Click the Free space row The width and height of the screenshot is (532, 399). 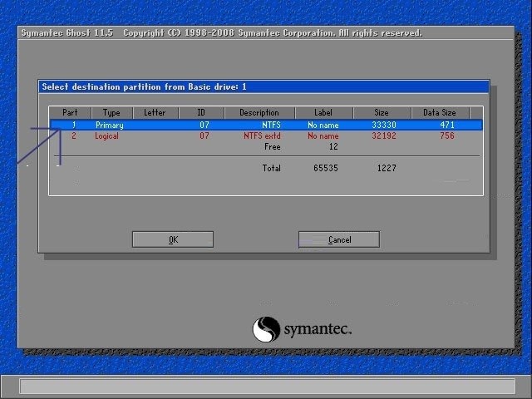(x=272, y=146)
